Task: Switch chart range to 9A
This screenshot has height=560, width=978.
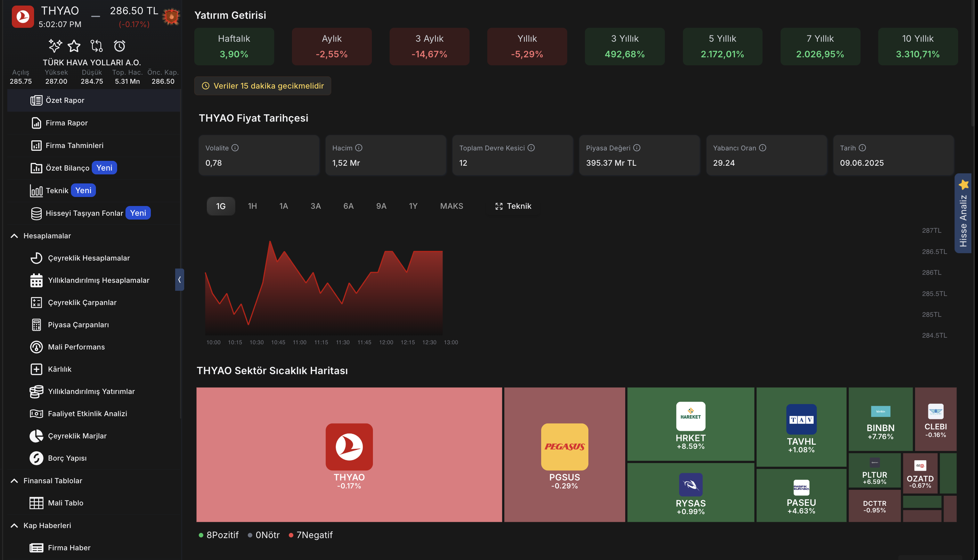Action: (381, 206)
